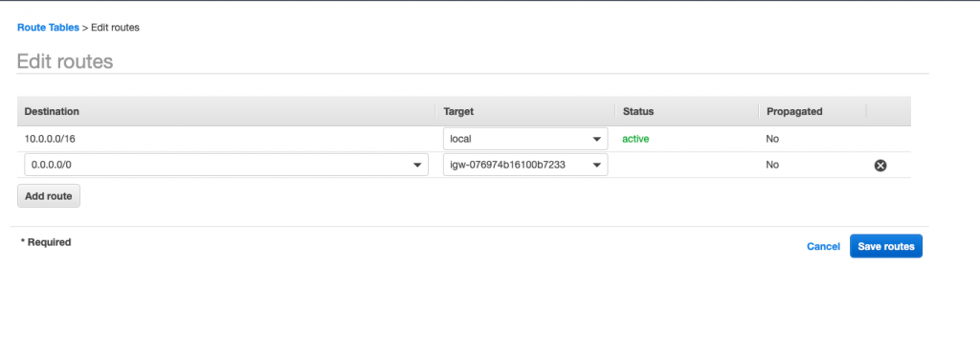Save routes with the blue button
Screen dimensions: 980x357
tap(885, 246)
